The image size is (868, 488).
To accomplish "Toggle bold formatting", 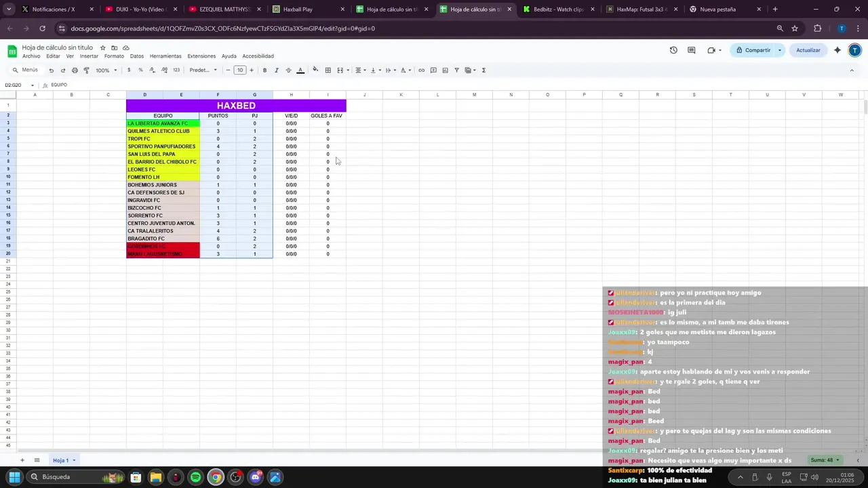I will (x=264, y=70).
